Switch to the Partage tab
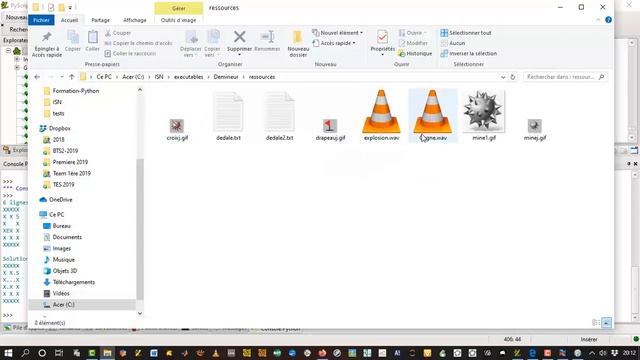 pyautogui.click(x=100, y=20)
